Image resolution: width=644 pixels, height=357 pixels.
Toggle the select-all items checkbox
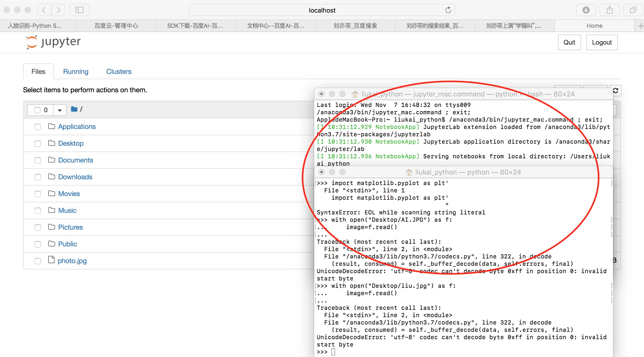point(37,110)
